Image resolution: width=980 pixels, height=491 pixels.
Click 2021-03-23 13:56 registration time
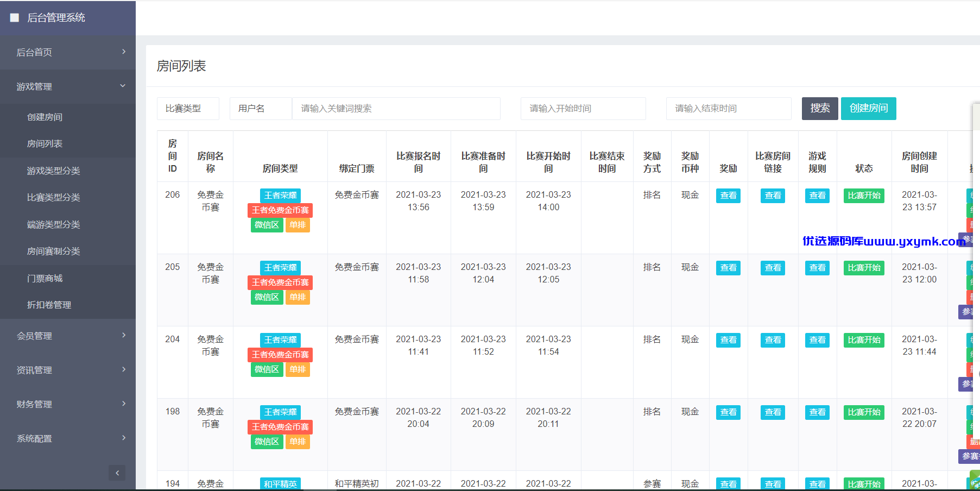[418, 201]
